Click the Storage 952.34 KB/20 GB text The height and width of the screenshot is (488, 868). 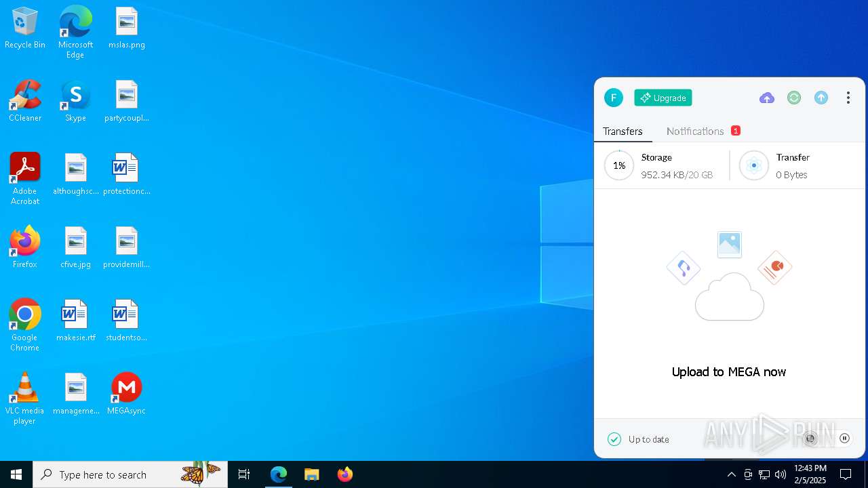[x=677, y=166]
